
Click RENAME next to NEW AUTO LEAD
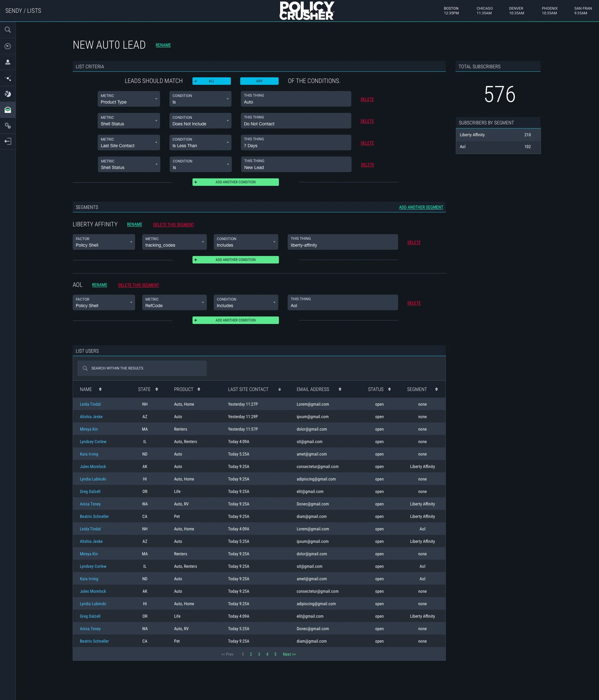(163, 45)
